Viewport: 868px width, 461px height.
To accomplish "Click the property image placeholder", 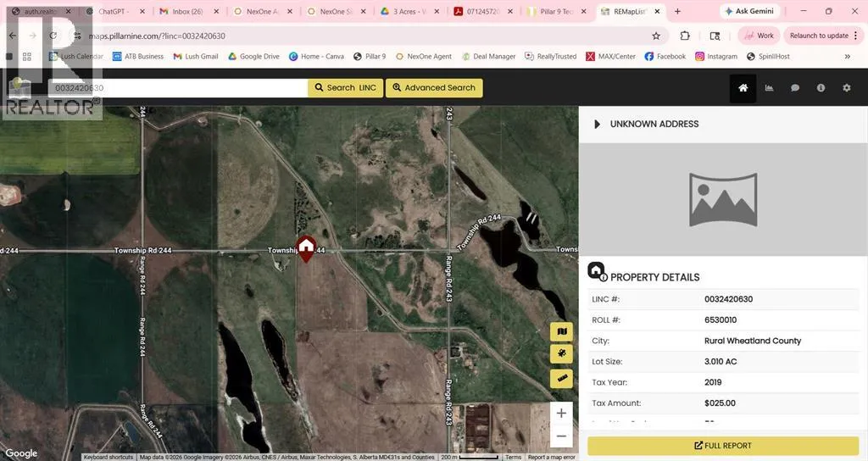I will tap(722, 200).
